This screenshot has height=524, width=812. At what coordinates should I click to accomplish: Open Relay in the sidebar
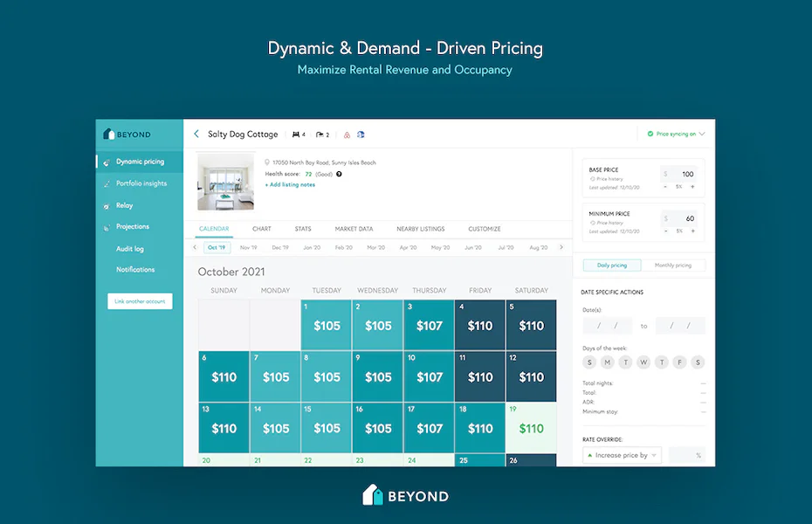pos(124,205)
